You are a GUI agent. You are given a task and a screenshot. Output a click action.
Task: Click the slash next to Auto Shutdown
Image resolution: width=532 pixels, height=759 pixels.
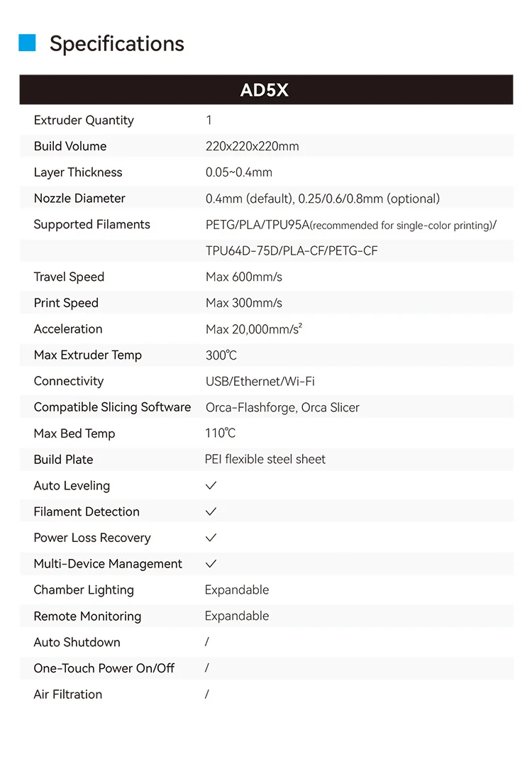point(207,642)
